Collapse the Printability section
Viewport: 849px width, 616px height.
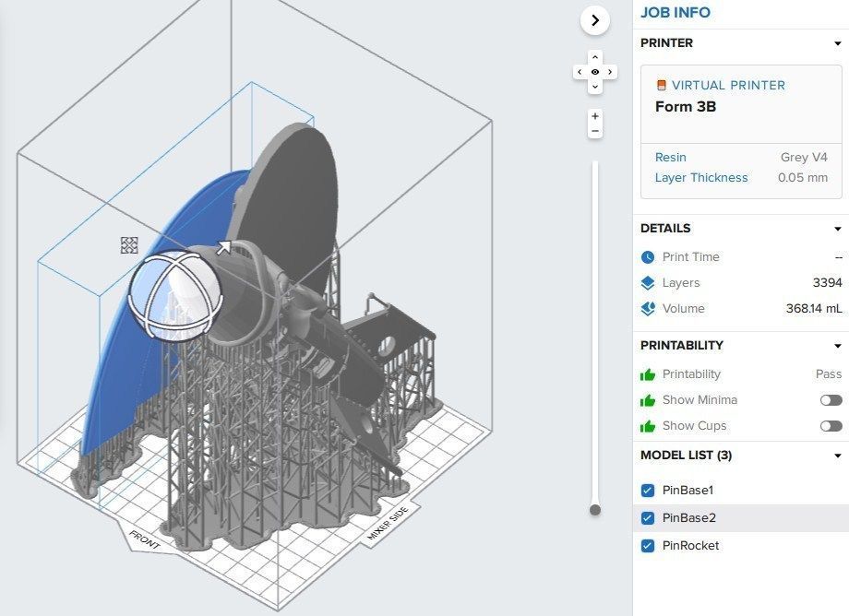[x=838, y=346]
